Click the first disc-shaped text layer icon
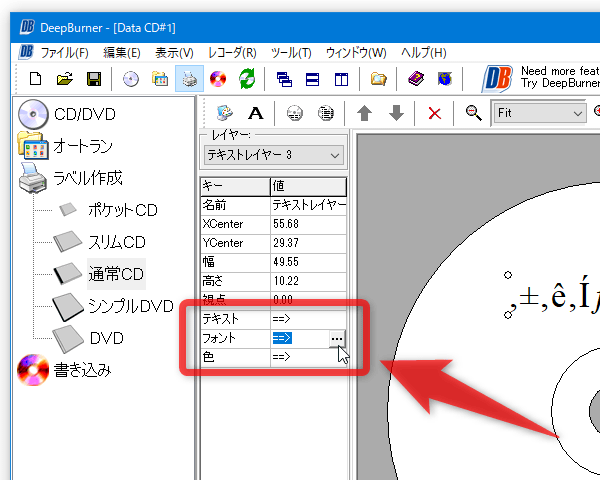 point(295,113)
